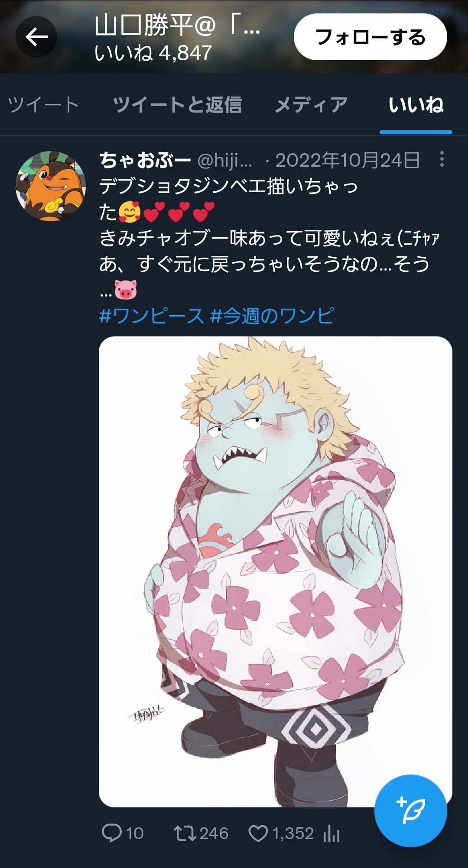Tap the フォローする follow button
Viewport: 468px width, 868px height.
370,37
